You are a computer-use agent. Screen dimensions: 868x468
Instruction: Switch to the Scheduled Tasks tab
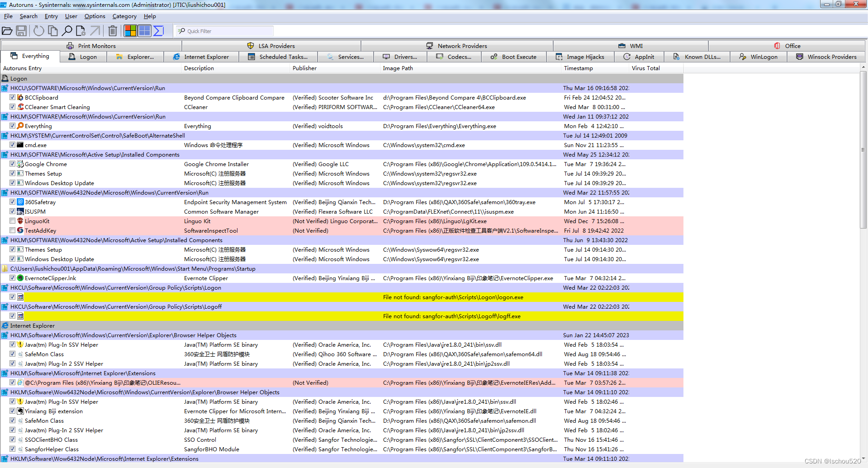click(x=278, y=57)
